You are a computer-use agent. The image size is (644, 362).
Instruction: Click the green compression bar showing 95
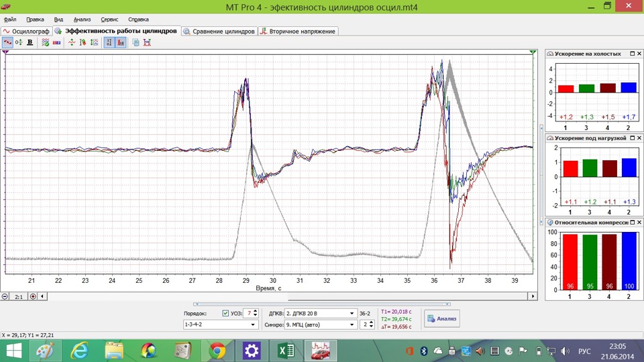click(590, 262)
